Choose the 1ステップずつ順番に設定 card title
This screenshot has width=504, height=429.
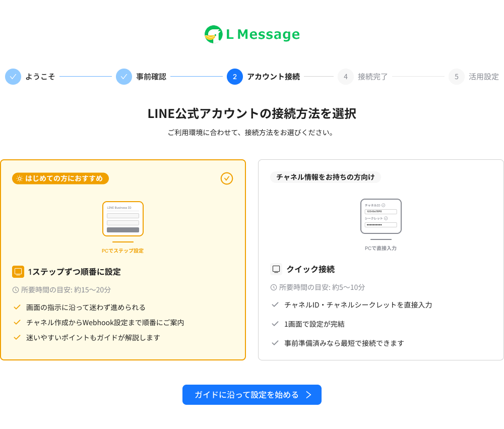click(x=74, y=272)
